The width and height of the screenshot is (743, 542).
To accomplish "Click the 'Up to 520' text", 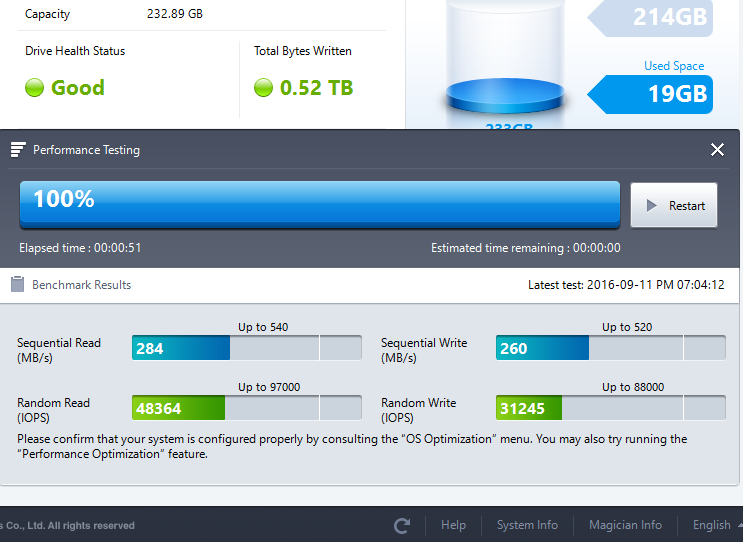I will coord(627,327).
